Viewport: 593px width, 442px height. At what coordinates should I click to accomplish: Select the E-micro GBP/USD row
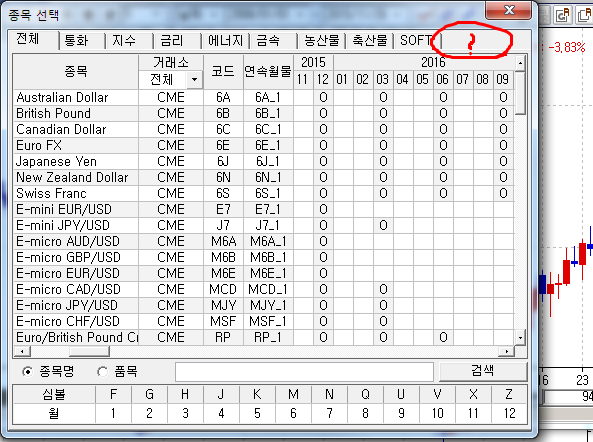264,257
